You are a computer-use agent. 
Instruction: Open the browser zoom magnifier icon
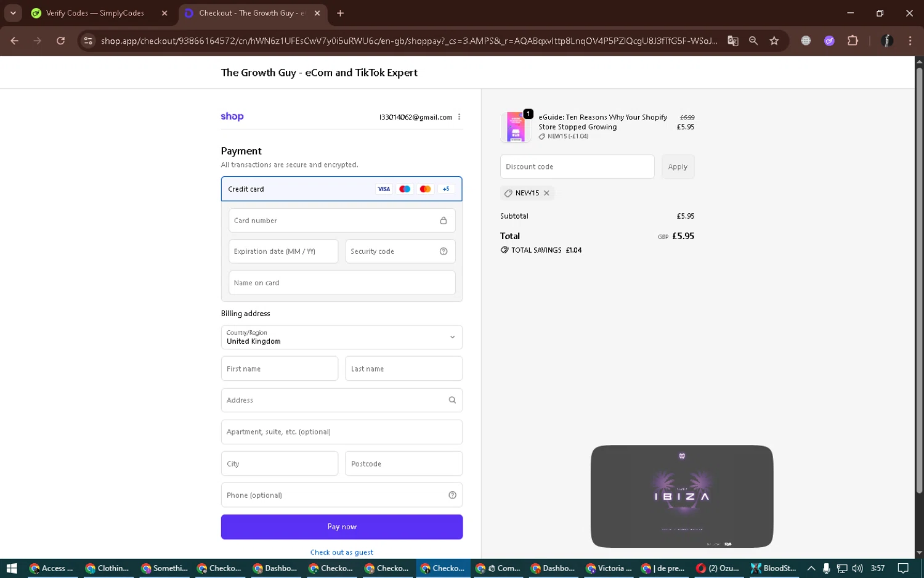(753, 41)
